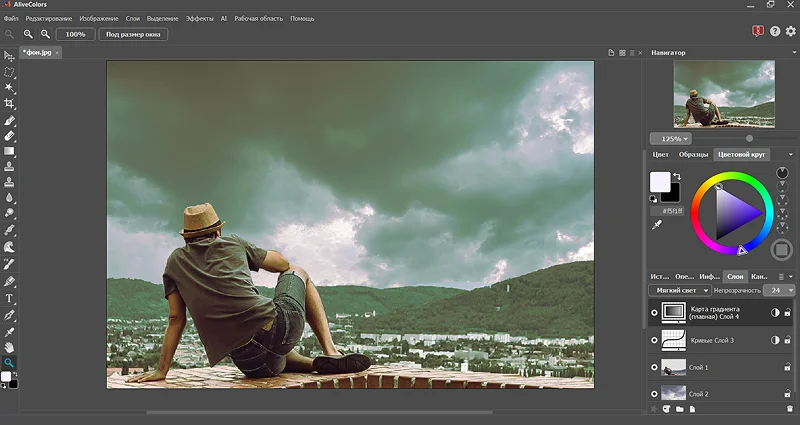
Task: Swap foreground and background colors in color panel
Action: point(677,177)
